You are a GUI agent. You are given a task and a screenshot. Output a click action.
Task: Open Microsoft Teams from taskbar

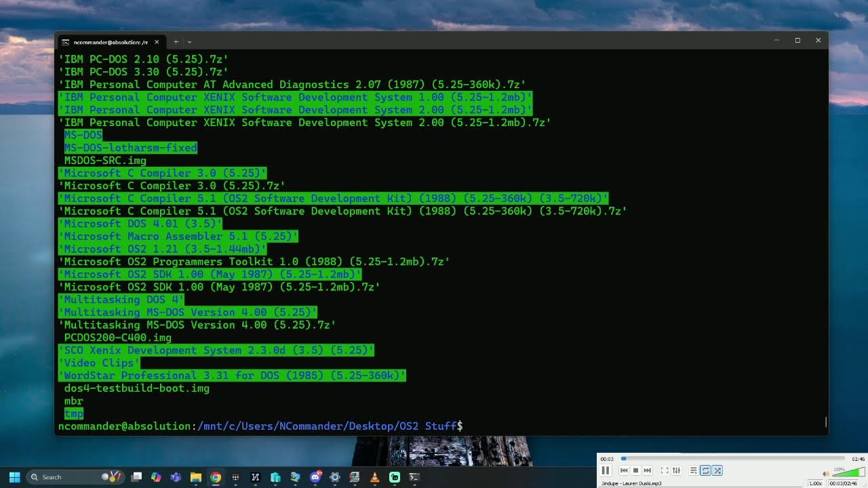pyautogui.click(x=176, y=477)
